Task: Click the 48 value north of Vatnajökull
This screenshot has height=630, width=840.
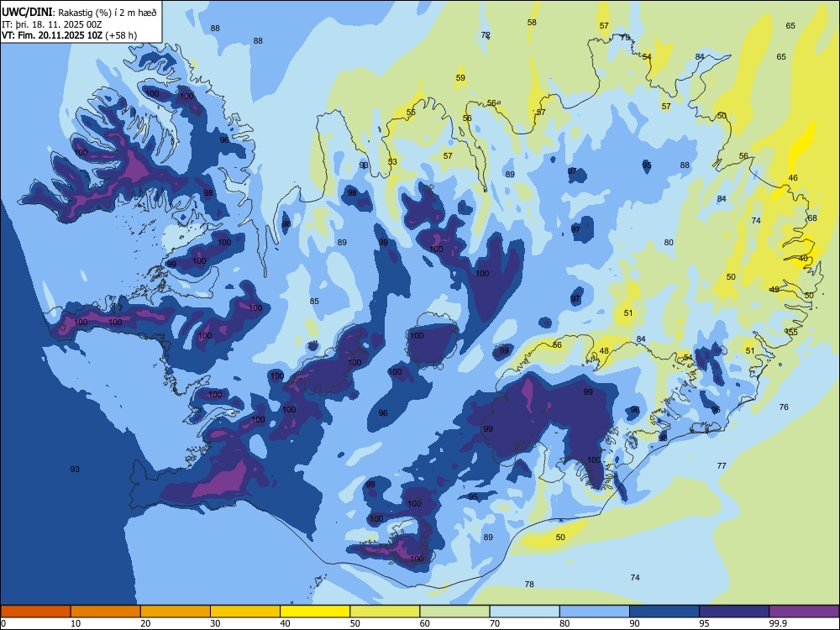Action: tap(604, 351)
